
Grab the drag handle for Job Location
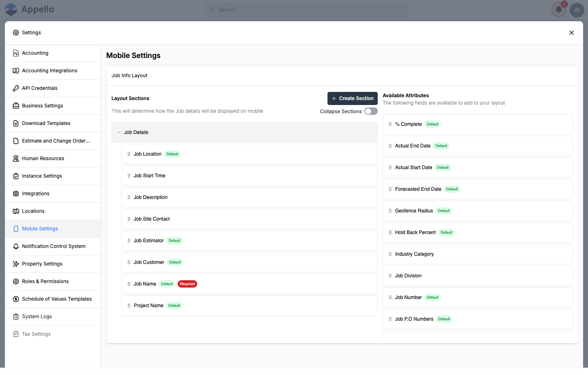pyautogui.click(x=129, y=154)
